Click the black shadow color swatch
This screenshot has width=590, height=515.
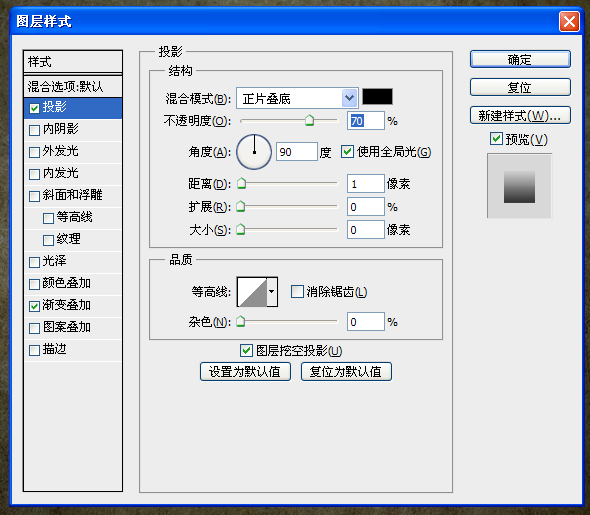click(x=377, y=97)
